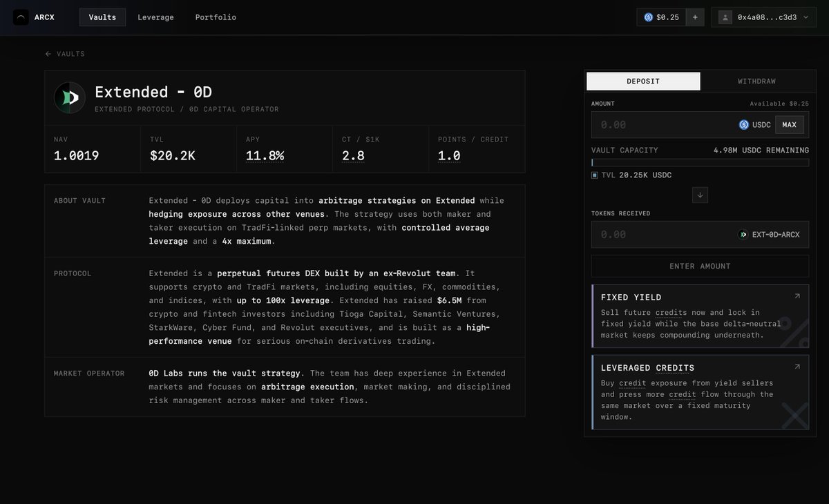Click the wallet avatar icon

pos(725,17)
